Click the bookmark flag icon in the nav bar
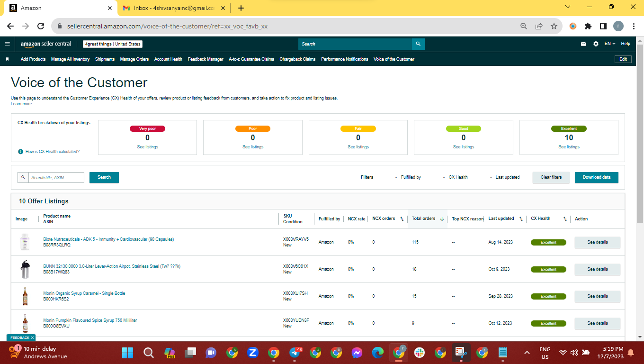 [7, 59]
